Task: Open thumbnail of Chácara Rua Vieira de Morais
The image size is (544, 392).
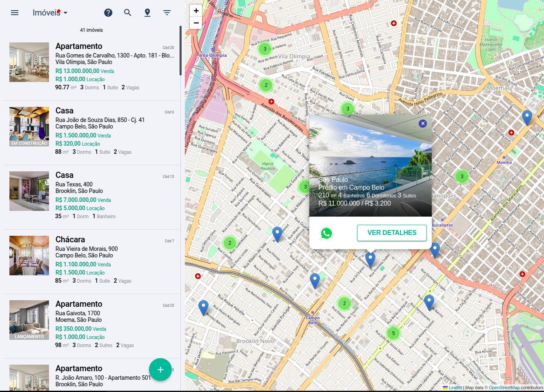Action: pos(29,255)
